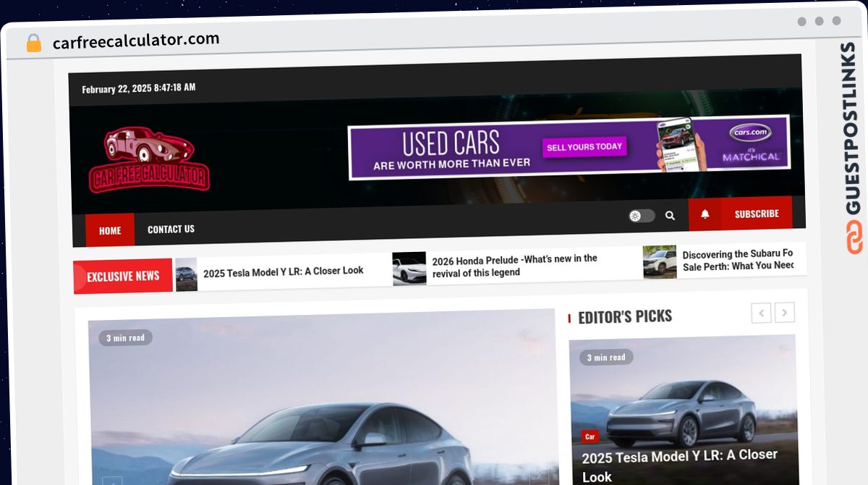Click the date and time text
The height and width of the screenshot is (485, 868).
(139, 88)
